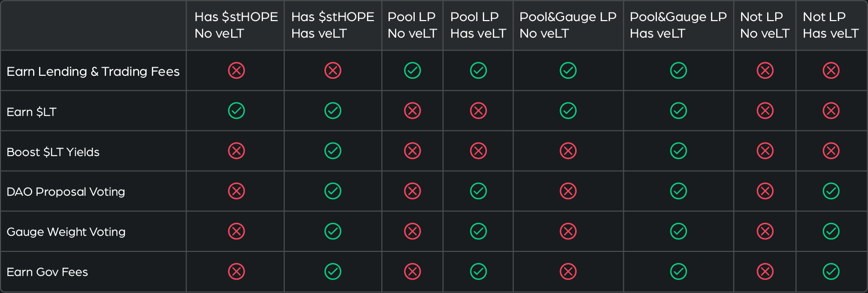Click the red cross for Earn $LT under Pool LP No veLT

tap(413, 111)
